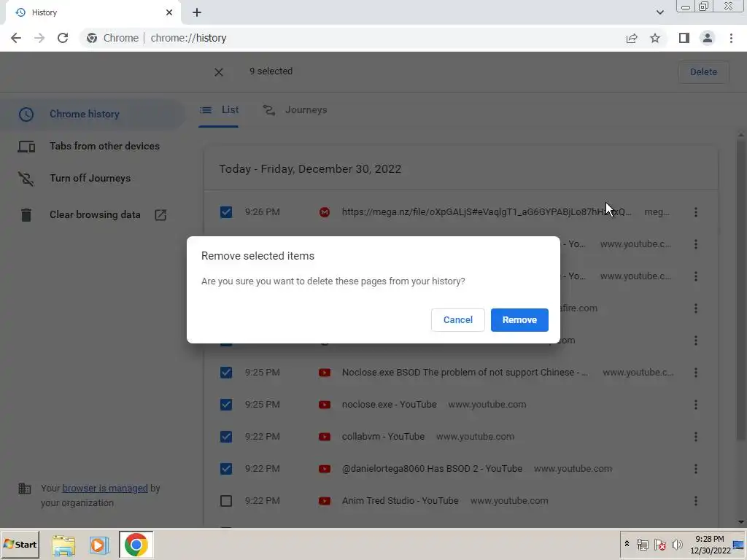Launch Windows Media Player from the taskbar
747x560 pixels.
[x=99, y=545]
